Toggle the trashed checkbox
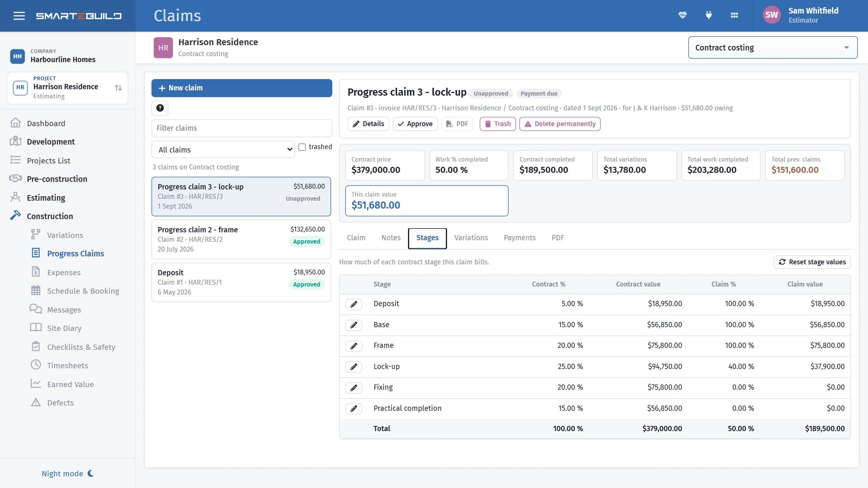Screen dimensions: 868x488 coord(302,147)
